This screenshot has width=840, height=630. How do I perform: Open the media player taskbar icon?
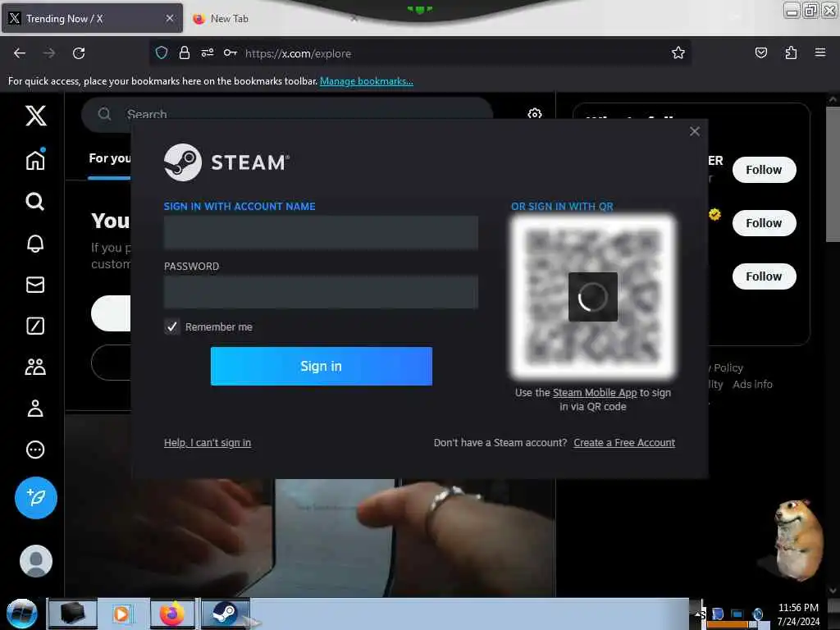[121, 614]
